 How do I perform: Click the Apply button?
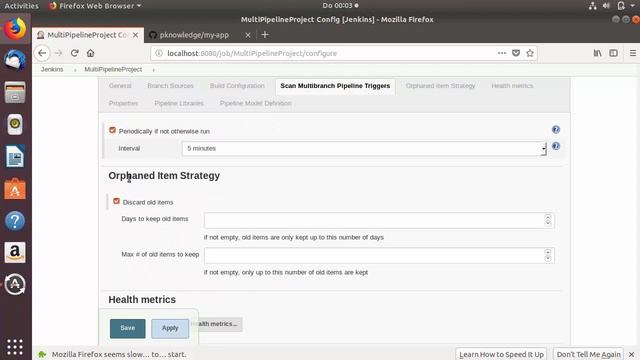click(170, 328)
